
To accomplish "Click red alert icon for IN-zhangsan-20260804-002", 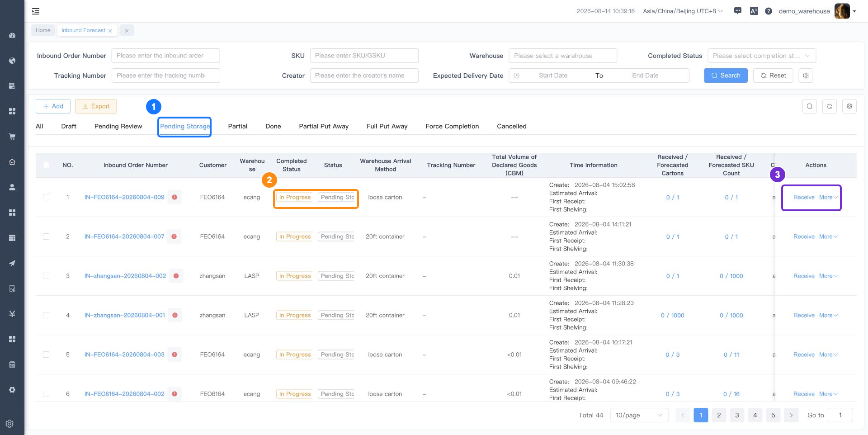I will tap(176, 276).
